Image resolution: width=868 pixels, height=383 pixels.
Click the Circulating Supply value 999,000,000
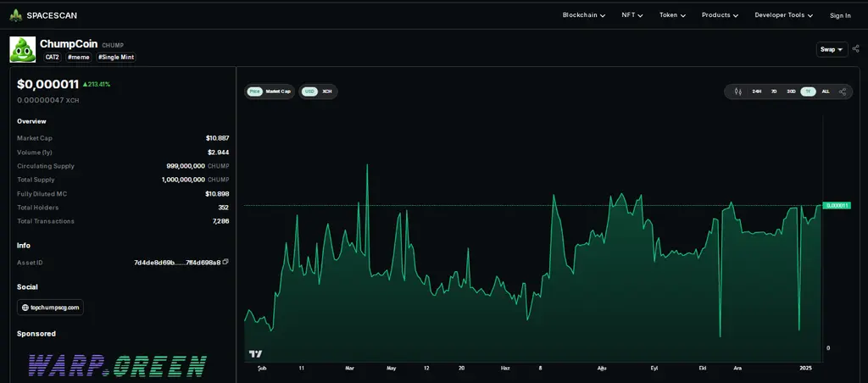coord(186,166)
